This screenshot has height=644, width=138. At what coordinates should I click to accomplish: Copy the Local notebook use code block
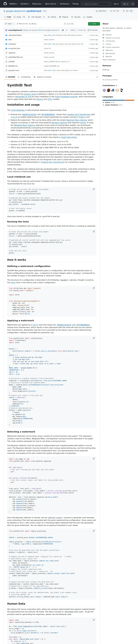94,189
